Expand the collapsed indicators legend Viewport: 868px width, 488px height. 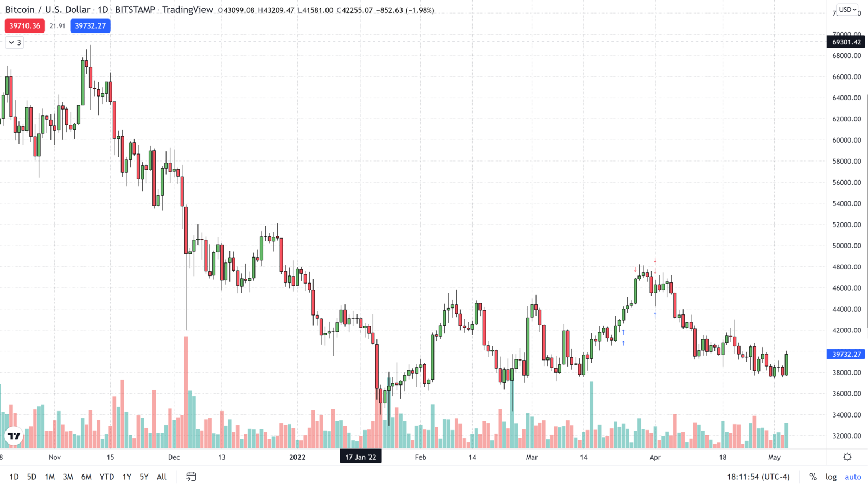click(15, 42)
